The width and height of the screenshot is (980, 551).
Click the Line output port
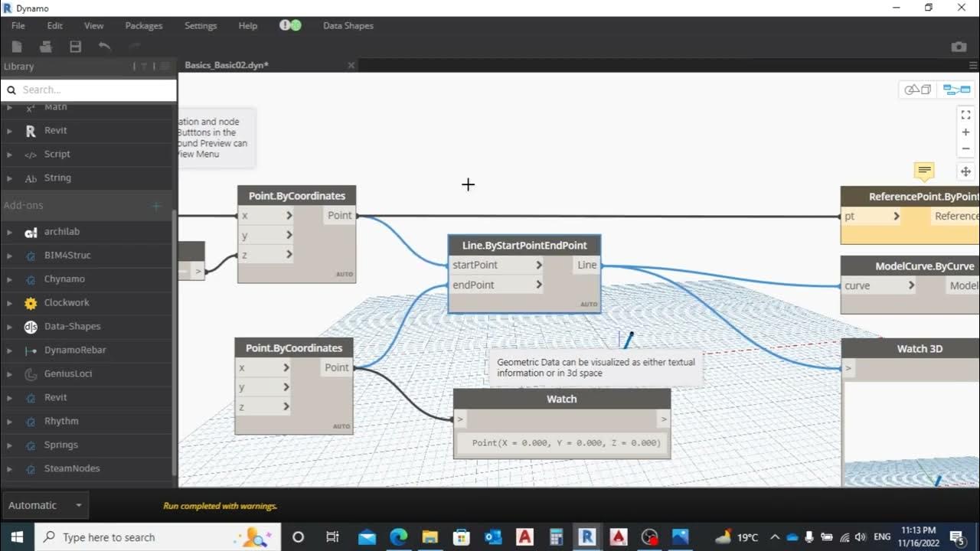click(x=586, y=265)
